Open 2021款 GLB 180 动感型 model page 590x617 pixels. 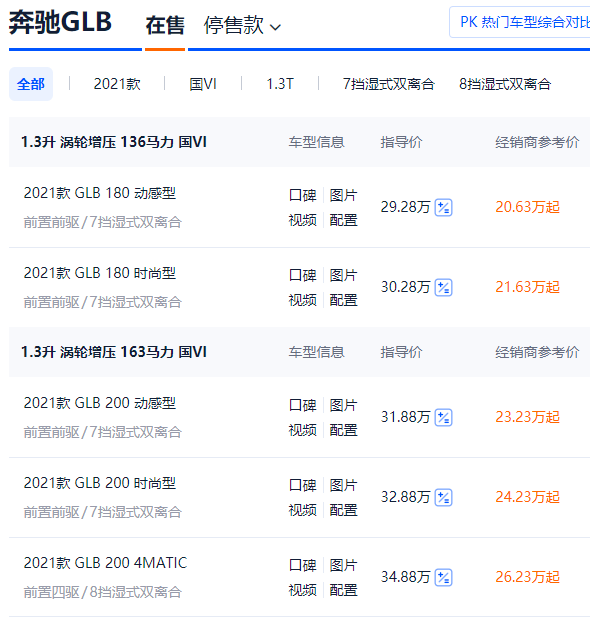(100, 193)
